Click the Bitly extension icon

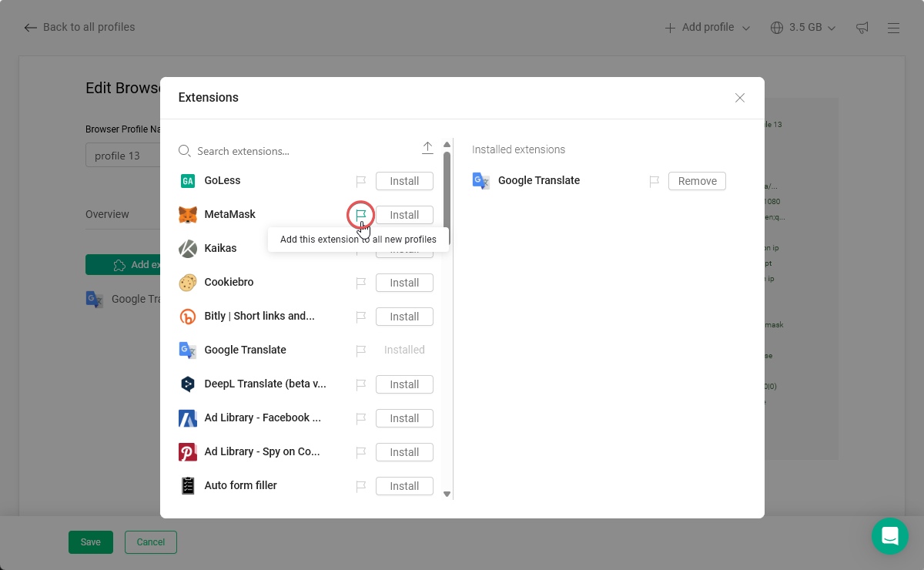coord(188,317)
